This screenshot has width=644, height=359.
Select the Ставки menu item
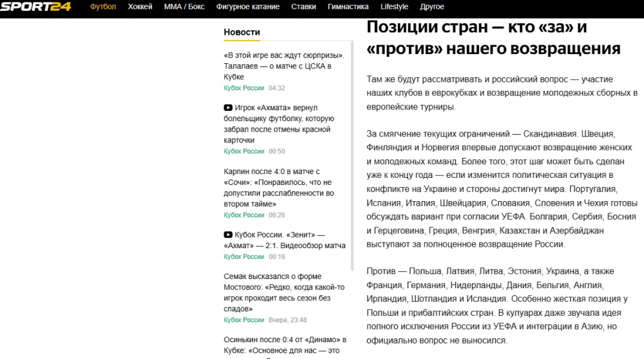(x=303, y=7)
